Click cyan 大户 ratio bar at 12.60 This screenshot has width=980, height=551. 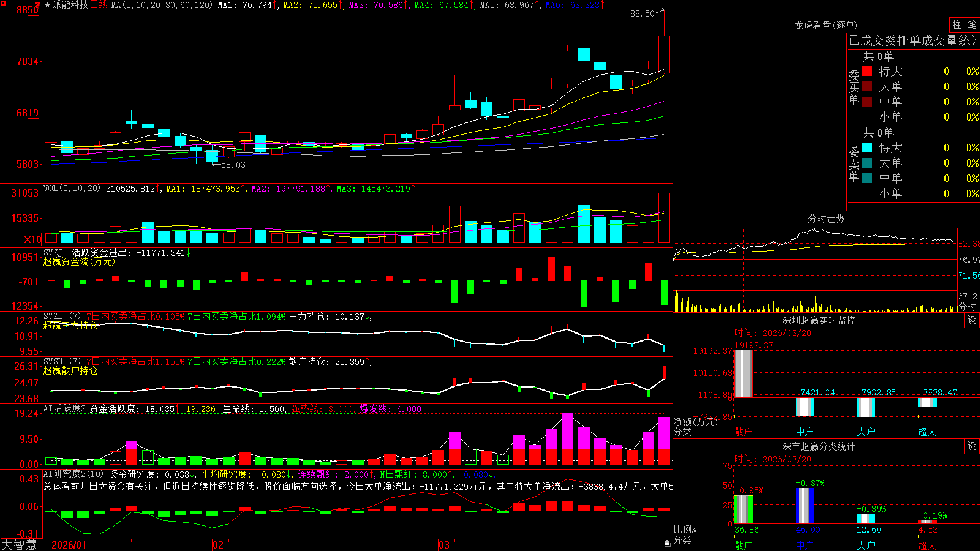click(866, 519)
